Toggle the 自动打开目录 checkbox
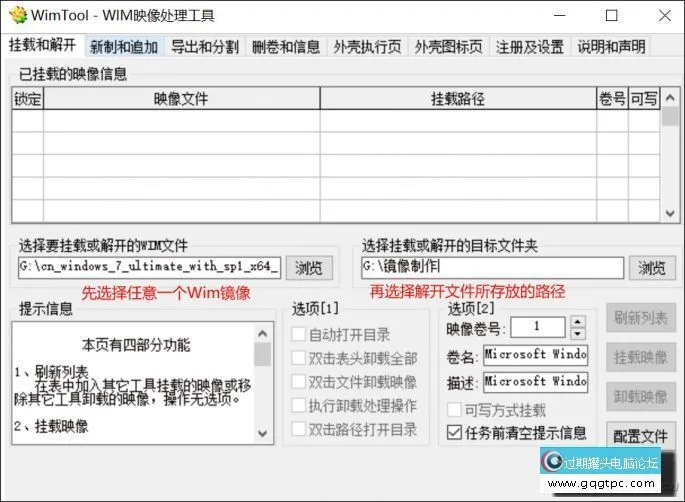The image size is (685, 502). pos(299,335)
